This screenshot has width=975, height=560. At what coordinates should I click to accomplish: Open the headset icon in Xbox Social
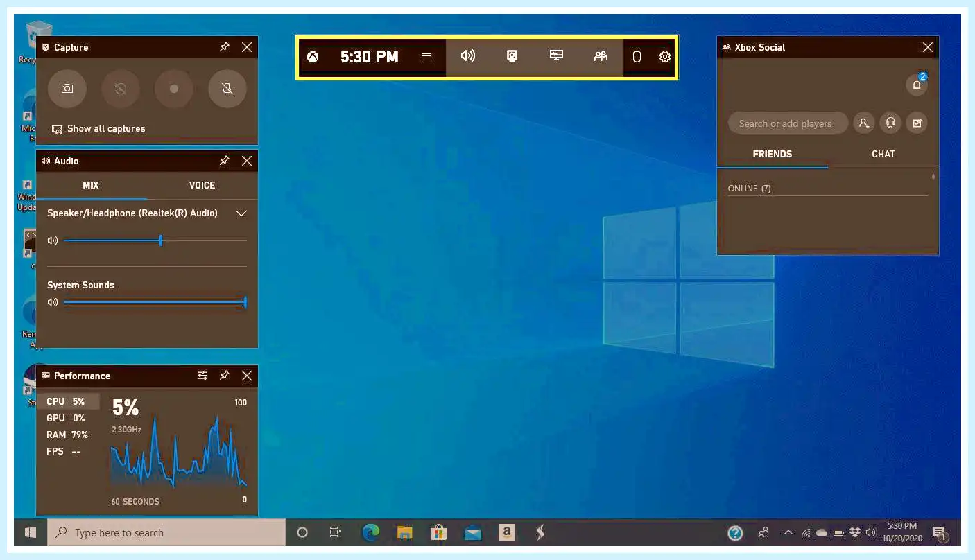coord(890,123)
